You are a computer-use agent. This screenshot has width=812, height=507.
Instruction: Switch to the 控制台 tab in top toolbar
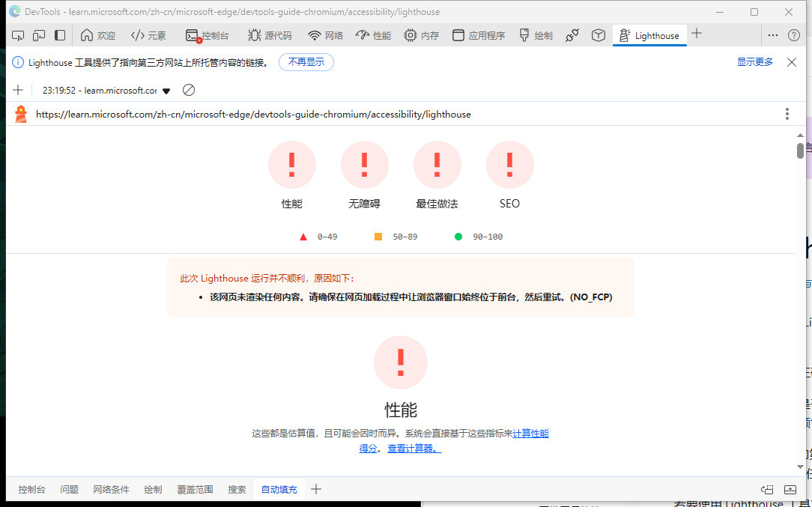click(207, 35)
